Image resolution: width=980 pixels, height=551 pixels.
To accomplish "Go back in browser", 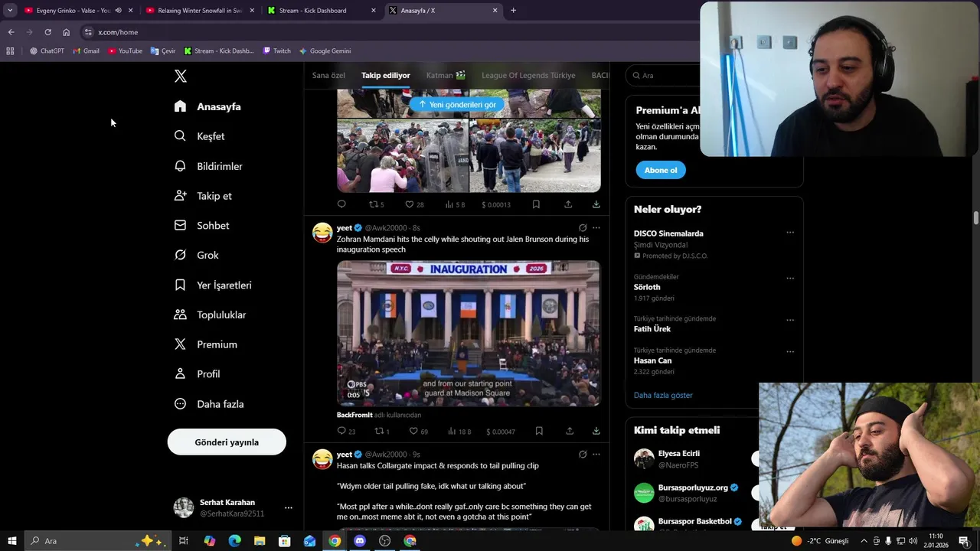I will pos(11,32).
